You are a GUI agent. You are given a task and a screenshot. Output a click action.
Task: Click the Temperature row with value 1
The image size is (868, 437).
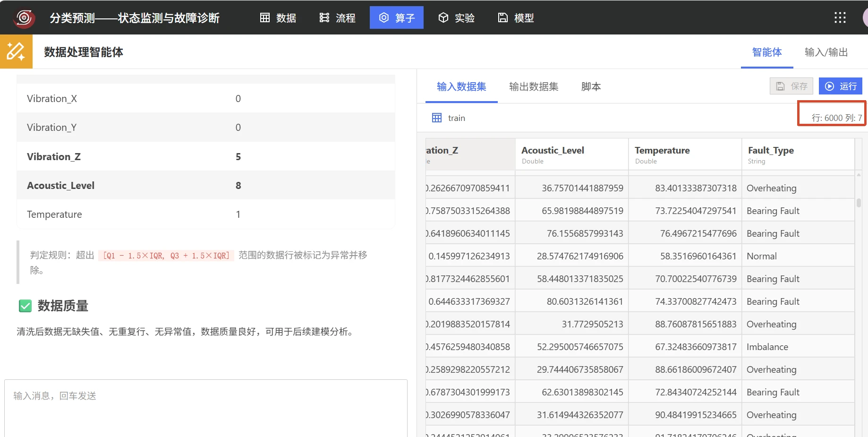click(206, 214)
